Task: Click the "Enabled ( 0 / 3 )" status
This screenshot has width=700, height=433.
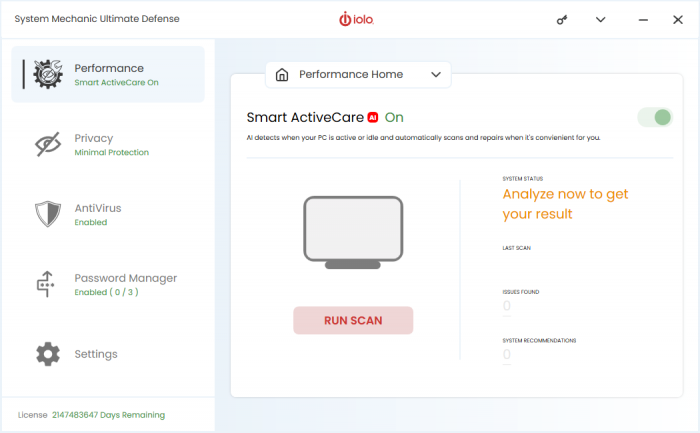Action: tap(106, 292)
